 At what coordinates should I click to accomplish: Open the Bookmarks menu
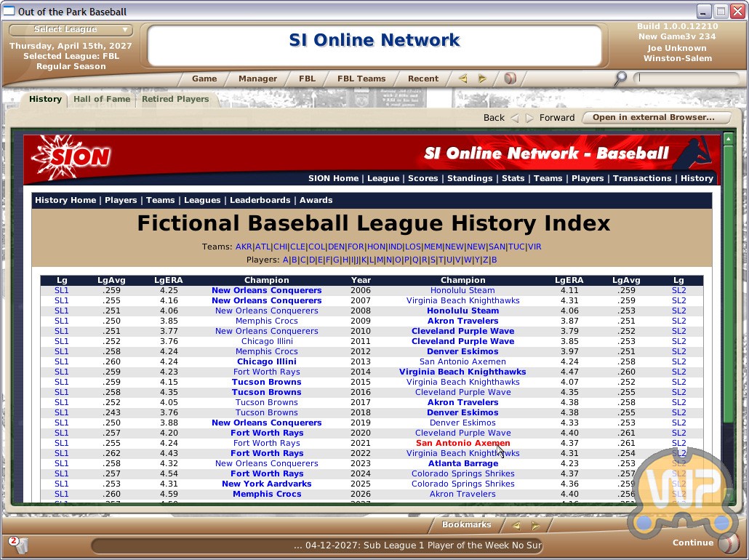pyautogui.click(x=466, y=525)
